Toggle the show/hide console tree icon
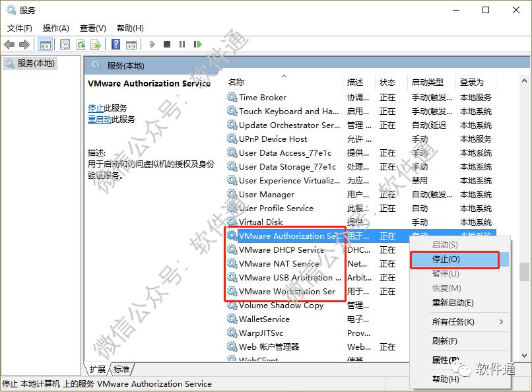The width and height of the screenshot is (532, 392). 45,44
